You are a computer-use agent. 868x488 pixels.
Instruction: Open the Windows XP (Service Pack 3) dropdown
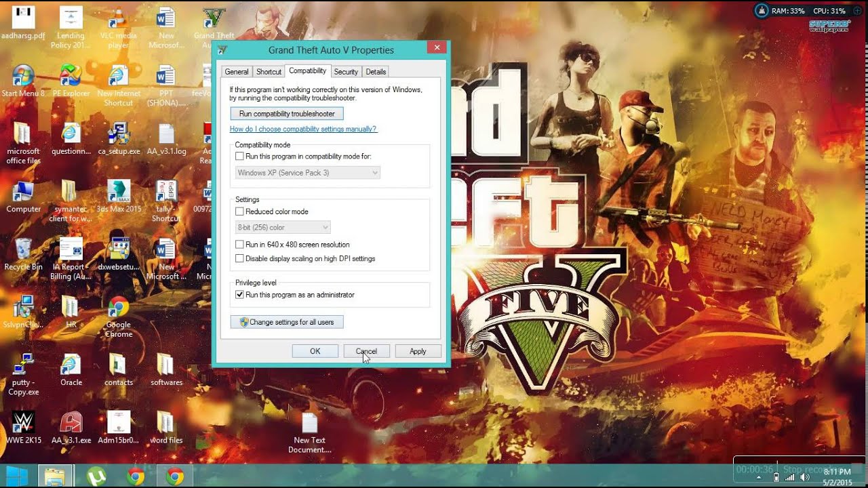coord(308,173)
